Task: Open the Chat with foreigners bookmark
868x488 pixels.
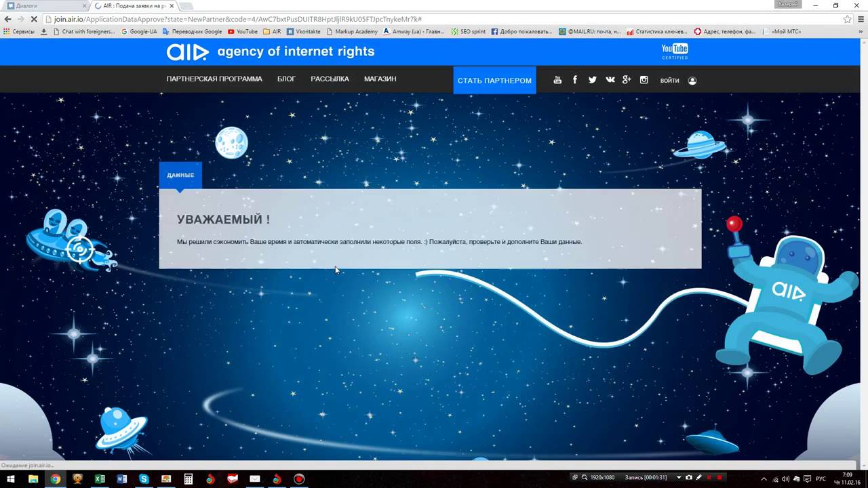Action: pos(84,31)
